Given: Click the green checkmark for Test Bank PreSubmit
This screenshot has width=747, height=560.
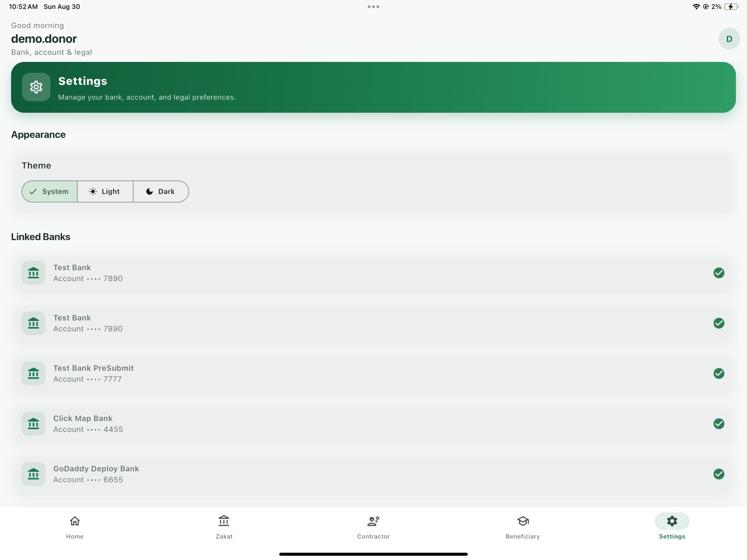Looking at the screenshot, I should (x=719, y=374).
